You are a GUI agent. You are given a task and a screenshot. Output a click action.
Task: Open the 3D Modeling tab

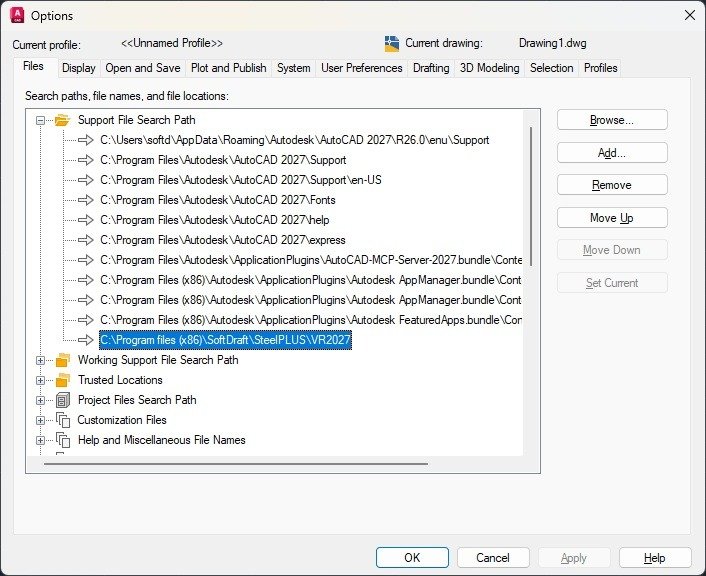click(x=489, y=68)
